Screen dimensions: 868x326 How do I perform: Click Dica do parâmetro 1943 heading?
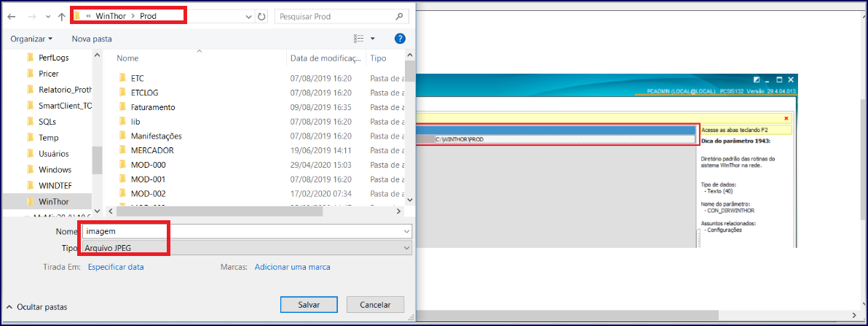tap(735, 141)
